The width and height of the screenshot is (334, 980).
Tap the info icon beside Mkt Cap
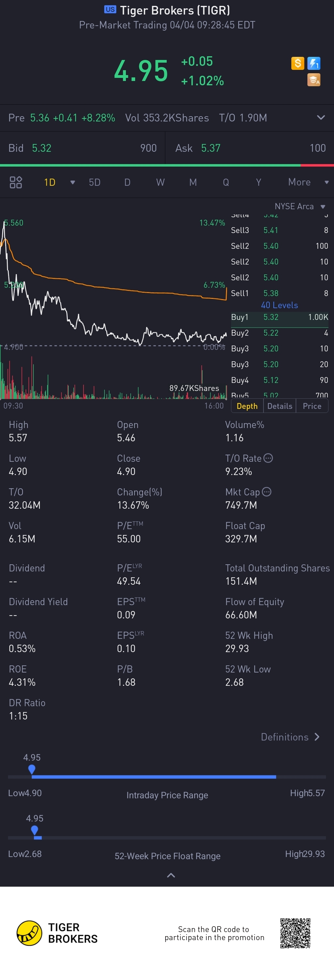click(x=267, y=492)
